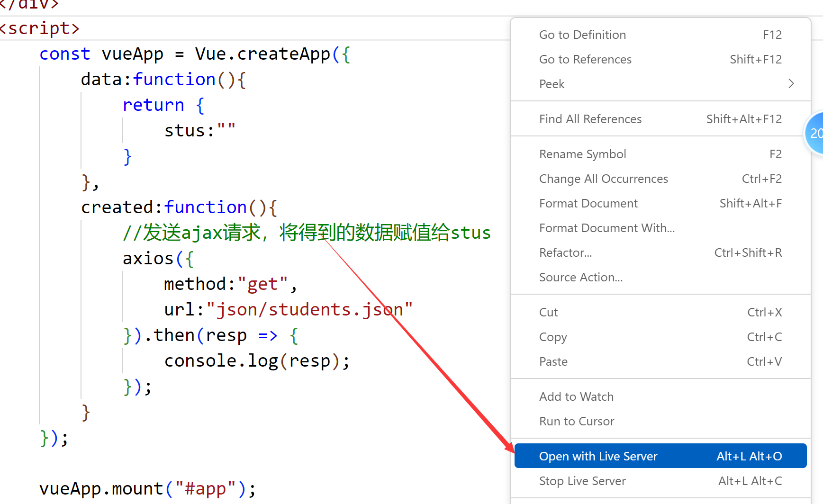Viewport: 823px width, 504px height.
Task: Click the Chinese ajax comment line
Action: pos(307,233)
